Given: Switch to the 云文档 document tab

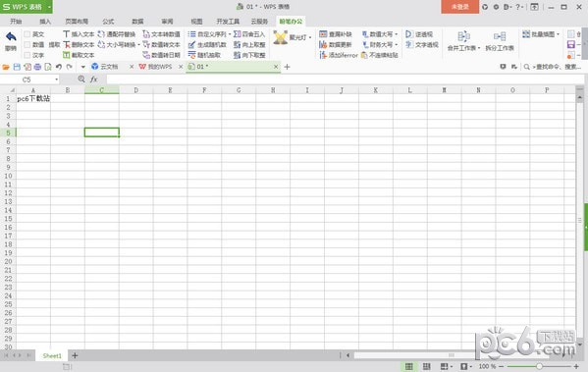Looking at the screenshot, I should point(109,67).
